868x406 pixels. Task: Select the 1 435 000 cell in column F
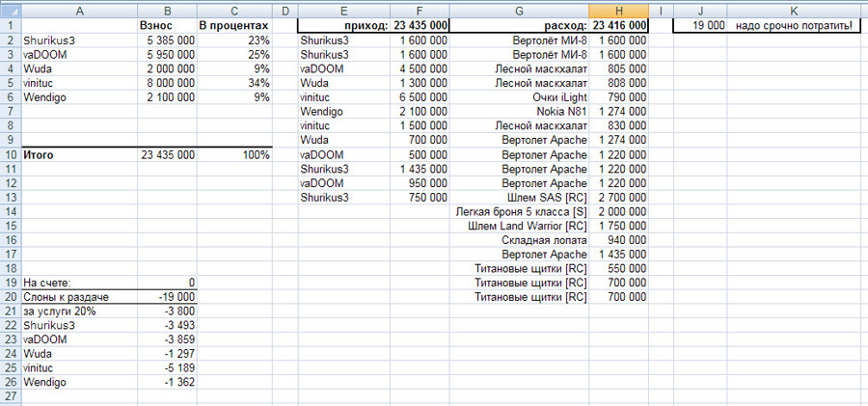[x=420, y=169]
